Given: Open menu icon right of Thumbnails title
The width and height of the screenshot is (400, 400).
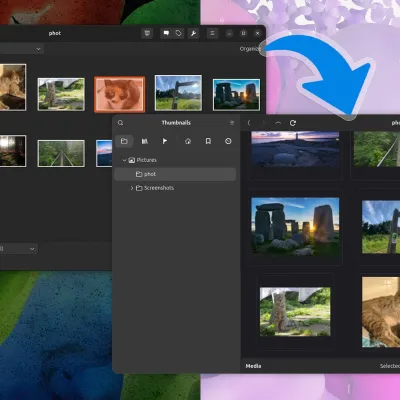Looking at the screenshot, I should pyautogui.click(x=232, y=123).
